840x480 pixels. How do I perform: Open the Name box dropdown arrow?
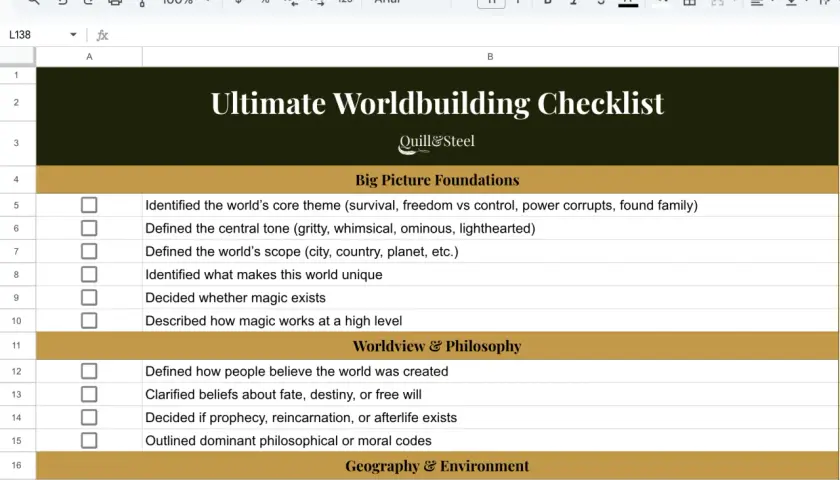[x=73, y=35]
